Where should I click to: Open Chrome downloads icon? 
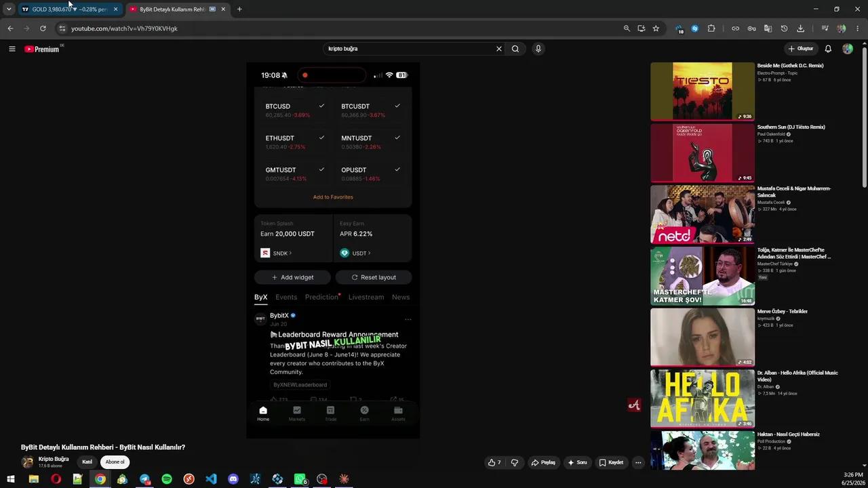pyautogui.click(x=800, y=28)
